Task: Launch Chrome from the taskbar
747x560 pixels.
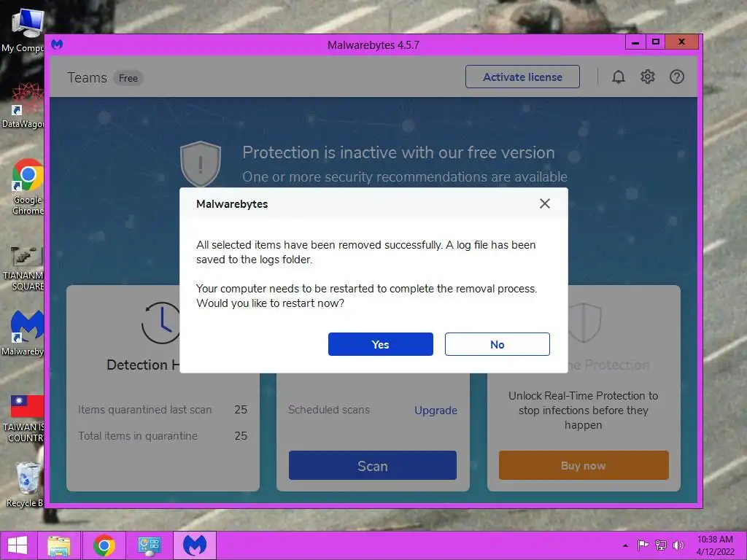Action: click(x=104, y=545)
